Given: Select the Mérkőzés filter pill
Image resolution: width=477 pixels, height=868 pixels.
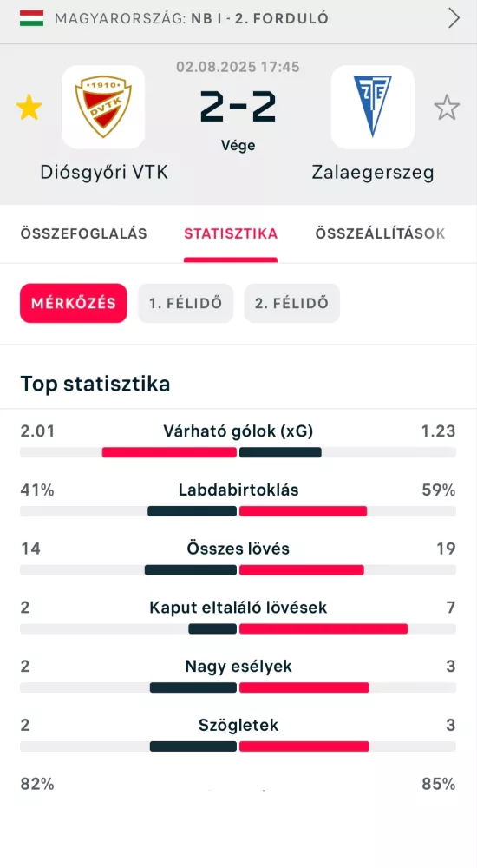Looking at the screenshot, I should (74, 303).
